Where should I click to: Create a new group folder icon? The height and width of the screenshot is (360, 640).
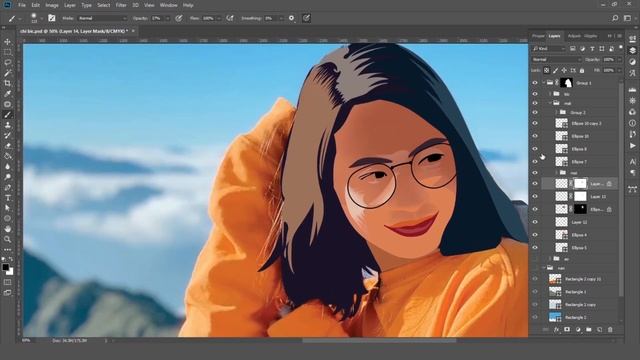589,329
